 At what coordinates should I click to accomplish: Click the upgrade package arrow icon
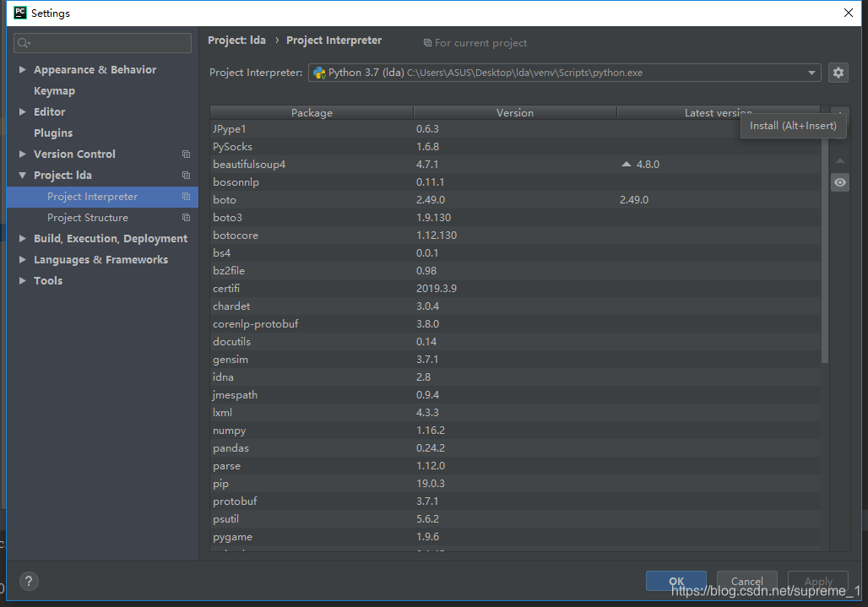click(x=840, y=161)
